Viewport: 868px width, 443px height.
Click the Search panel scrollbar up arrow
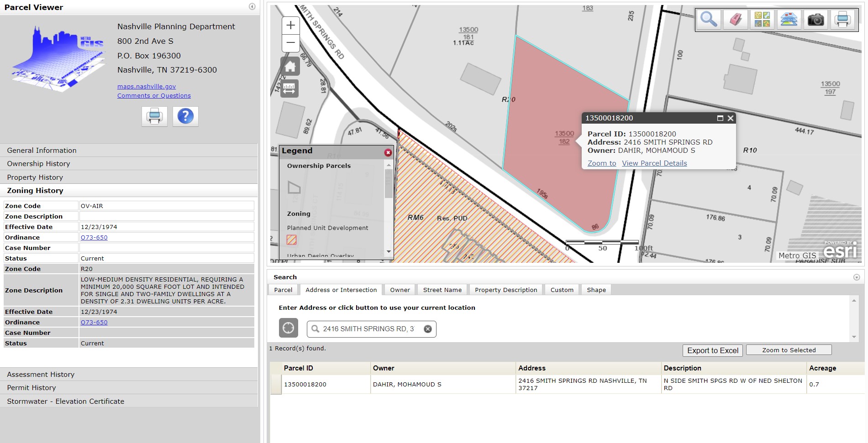click(854, 300)
